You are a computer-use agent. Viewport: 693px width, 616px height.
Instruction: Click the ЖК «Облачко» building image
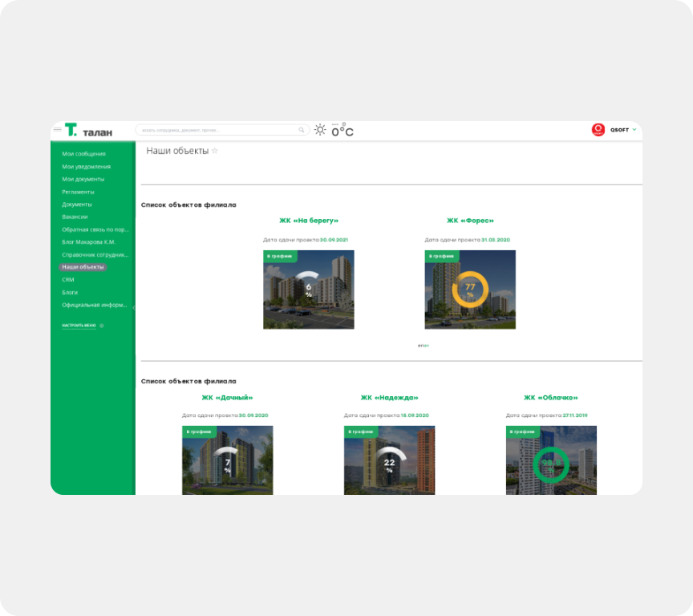551,460
